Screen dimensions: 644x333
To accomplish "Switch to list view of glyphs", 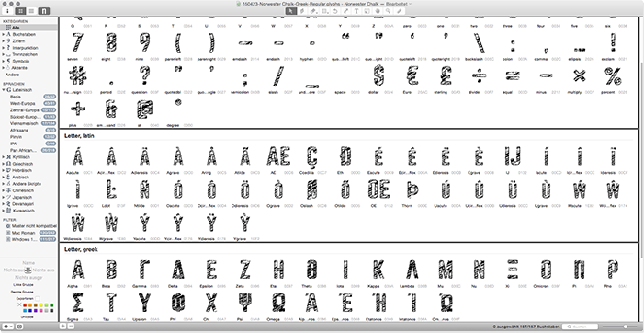I will coord(31,11).
